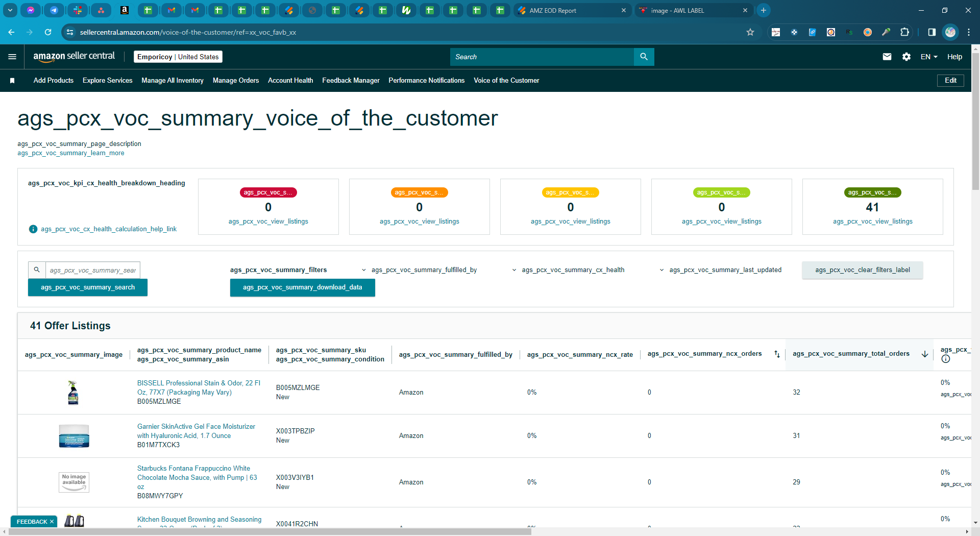Click the page's horizontal scrollbar
The height and width of the screenshot is (536, 980).
[269, 531]
